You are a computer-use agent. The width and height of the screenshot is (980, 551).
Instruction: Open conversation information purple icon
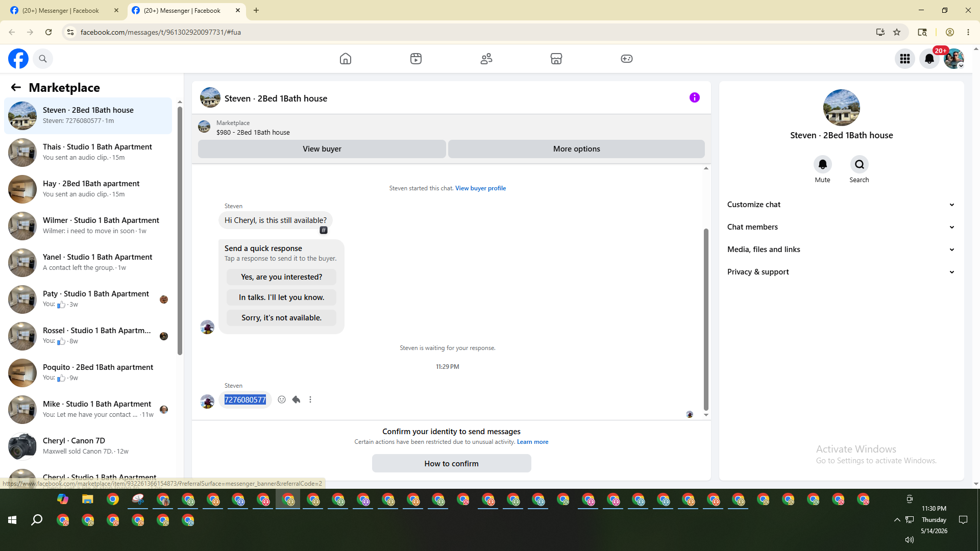click(x=695, y=97)
